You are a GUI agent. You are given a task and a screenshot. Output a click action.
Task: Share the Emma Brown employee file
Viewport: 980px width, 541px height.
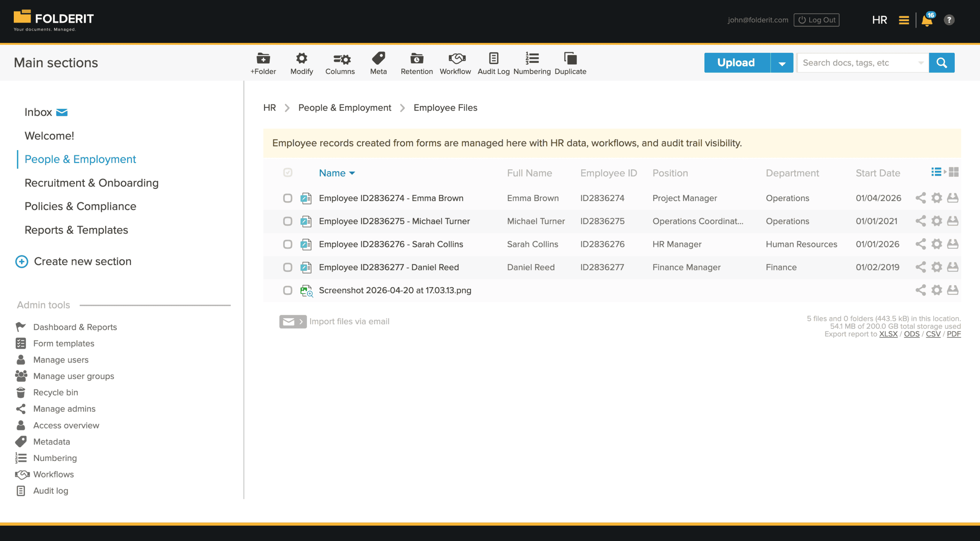click(x=921, y=198)
